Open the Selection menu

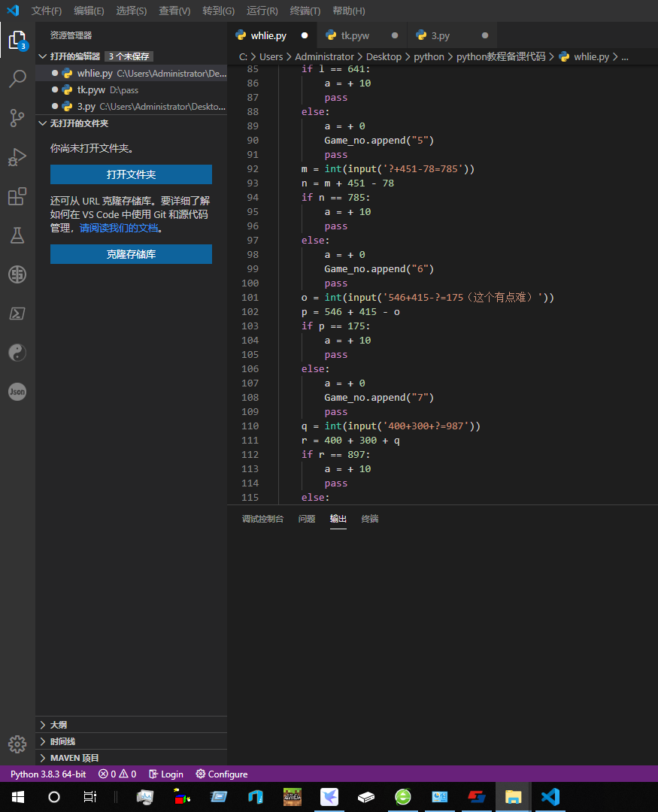(132, 11)
